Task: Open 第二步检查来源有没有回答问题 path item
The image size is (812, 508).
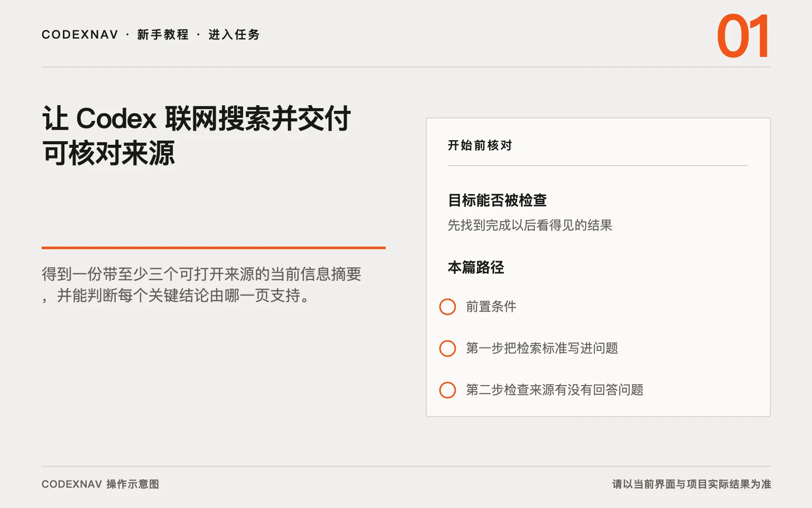Action: point(555,390)
